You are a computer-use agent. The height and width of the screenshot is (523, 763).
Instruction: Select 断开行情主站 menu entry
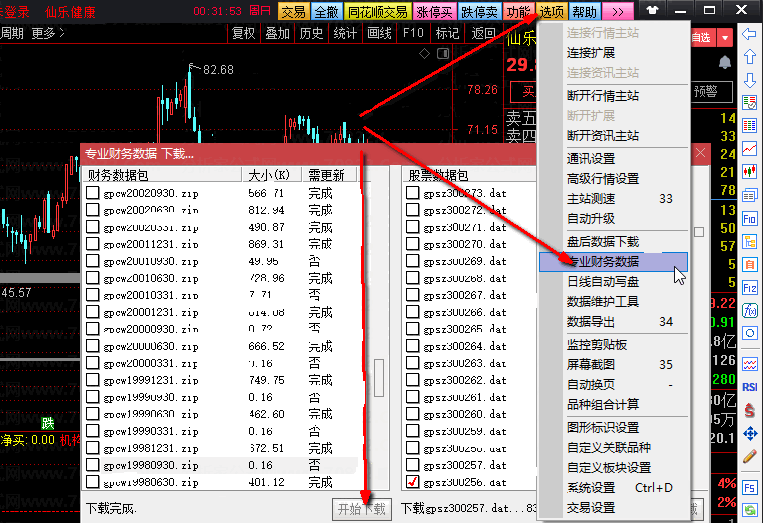pos(613,96)
